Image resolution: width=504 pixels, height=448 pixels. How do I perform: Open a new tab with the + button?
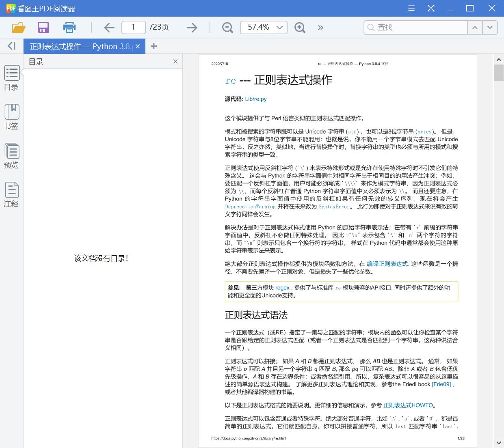coord(154,46)
